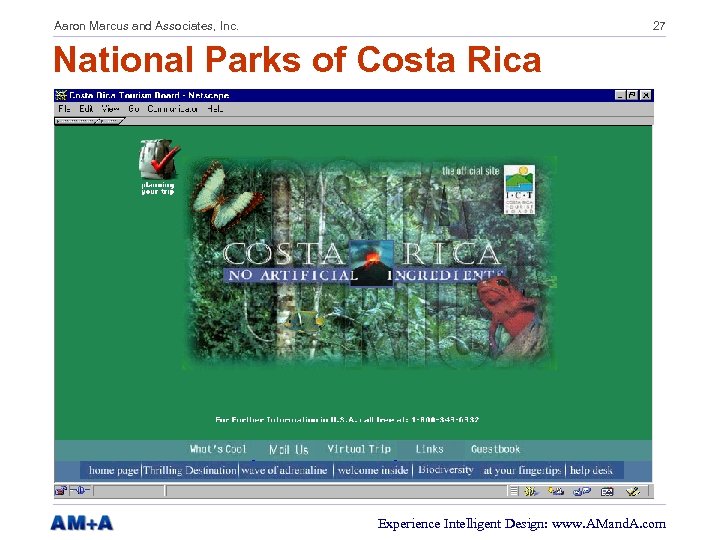Open the Guestbook link
This screenshot has height=540, width=720.
tap(495, 449)
